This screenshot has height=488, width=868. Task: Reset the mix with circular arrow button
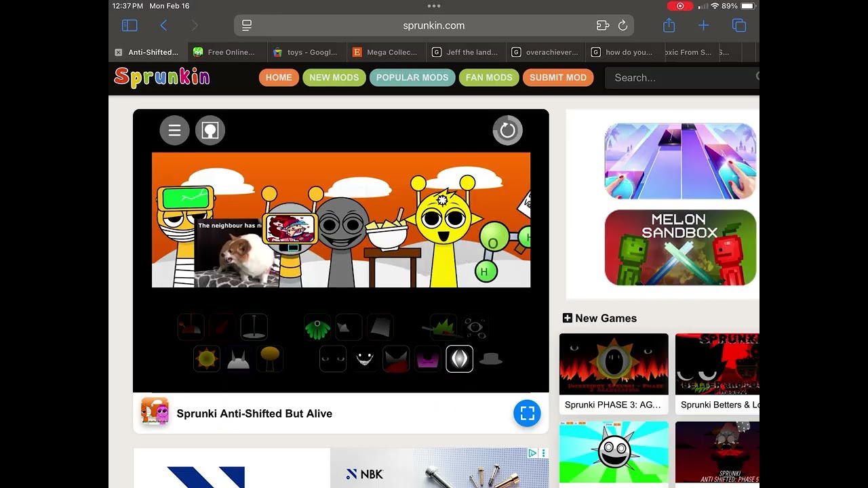508,131
